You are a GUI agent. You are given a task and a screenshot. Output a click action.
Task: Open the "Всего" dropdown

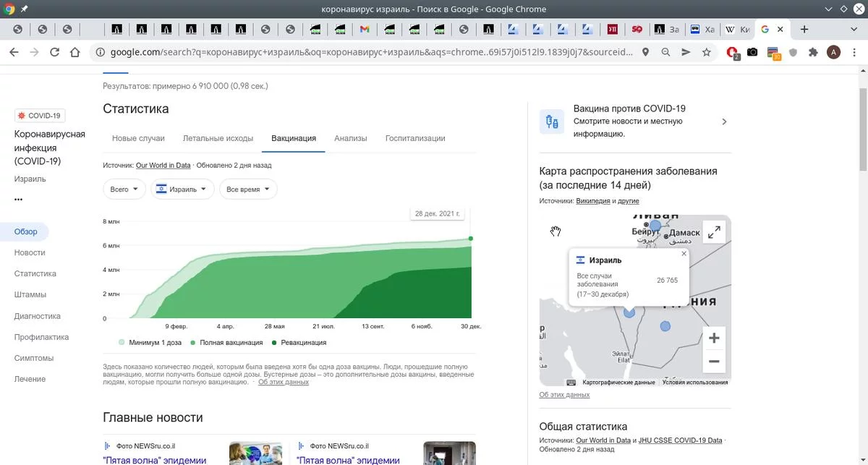(x=124, y=189)
